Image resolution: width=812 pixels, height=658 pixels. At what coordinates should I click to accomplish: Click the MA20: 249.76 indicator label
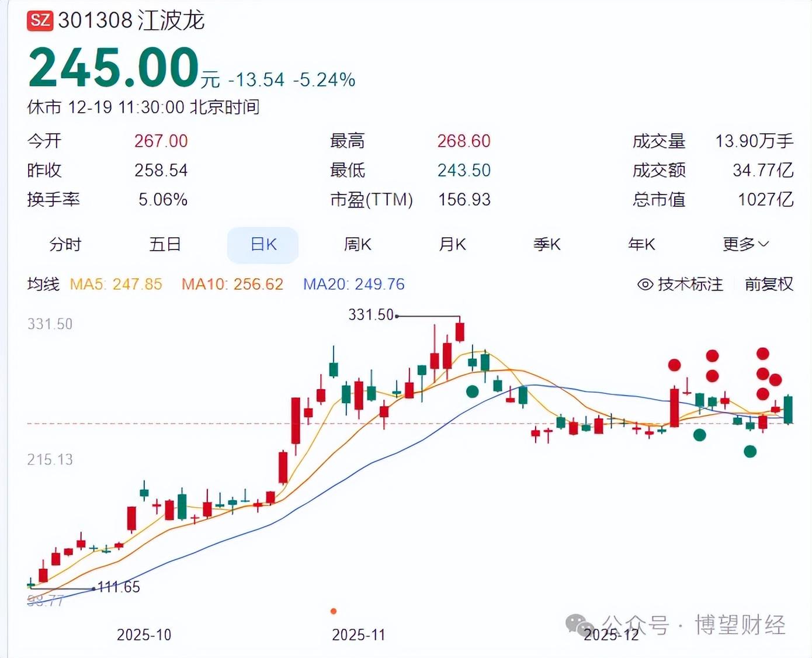[353, 285]
